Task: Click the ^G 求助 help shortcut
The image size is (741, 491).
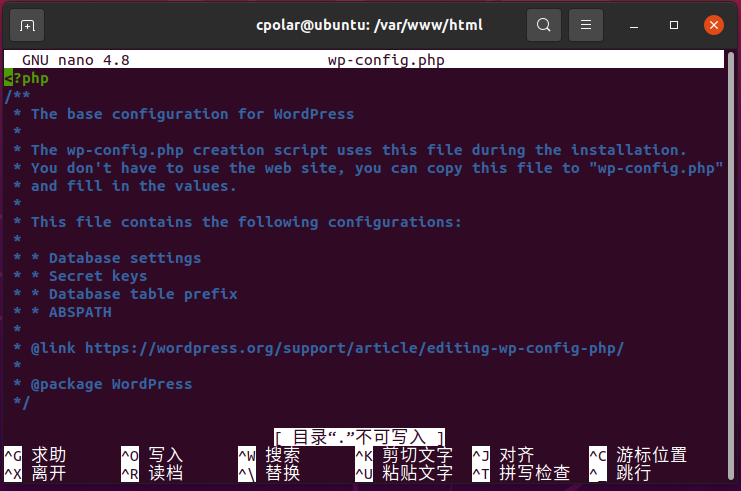Action: pos(35,455)
